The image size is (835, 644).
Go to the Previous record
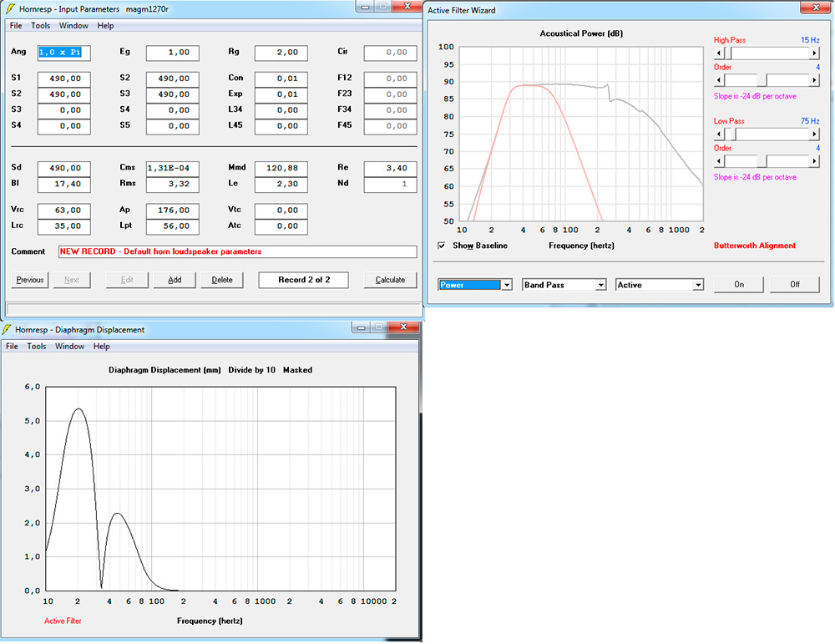click(30, 280)
